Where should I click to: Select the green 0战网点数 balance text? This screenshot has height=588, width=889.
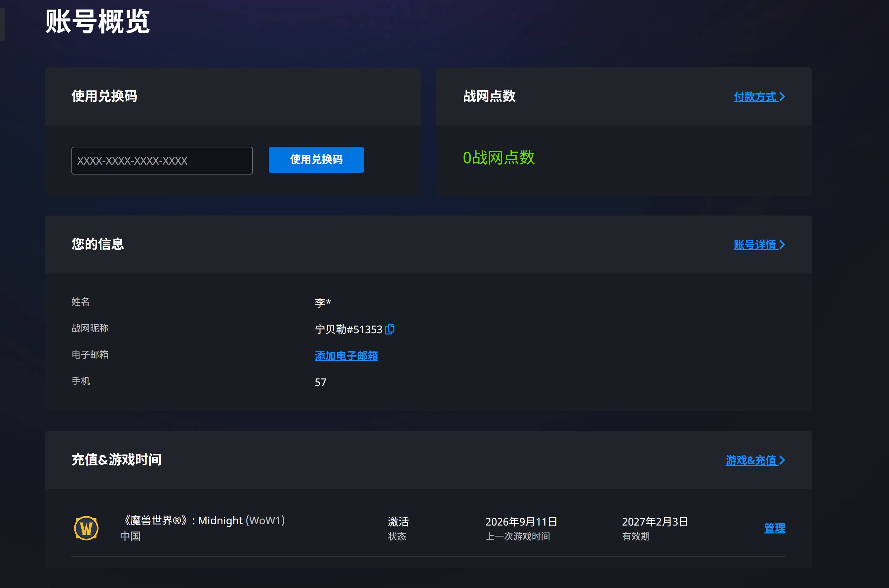click(499, 158)
